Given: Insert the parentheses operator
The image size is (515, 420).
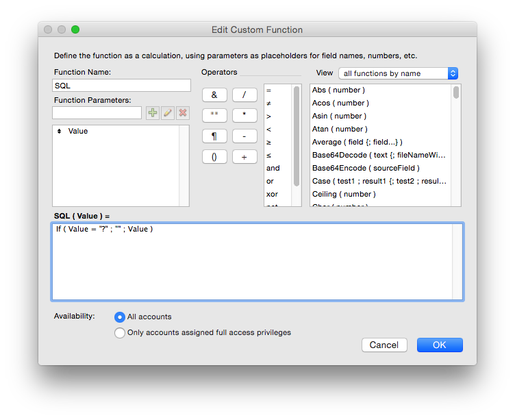Looking at the screenshot, I should coord(214,157).
